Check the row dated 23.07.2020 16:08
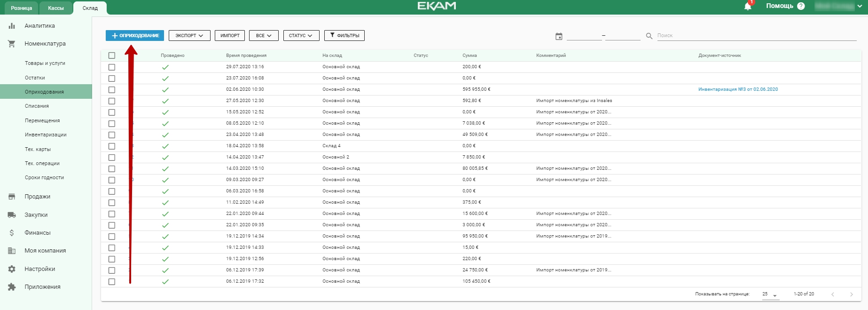This screenshot has width=868, height=310. coord(112,79)
